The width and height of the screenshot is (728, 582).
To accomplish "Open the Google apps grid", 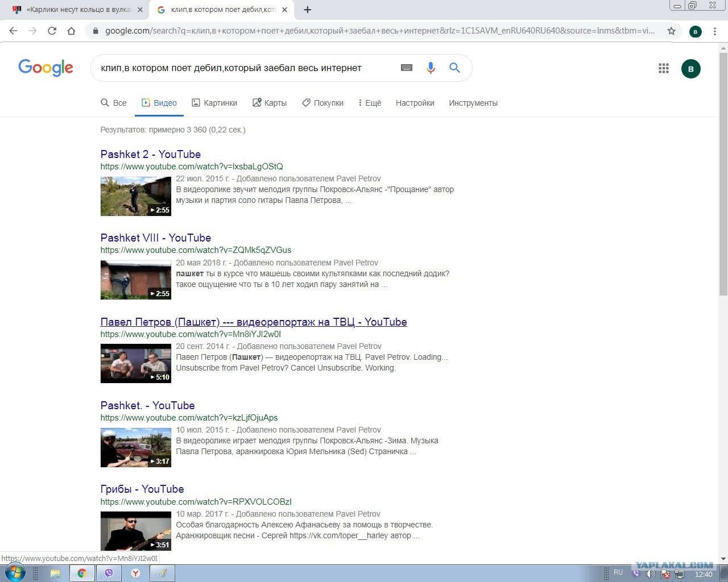I will pyautogui.click(x=664, y=68).
